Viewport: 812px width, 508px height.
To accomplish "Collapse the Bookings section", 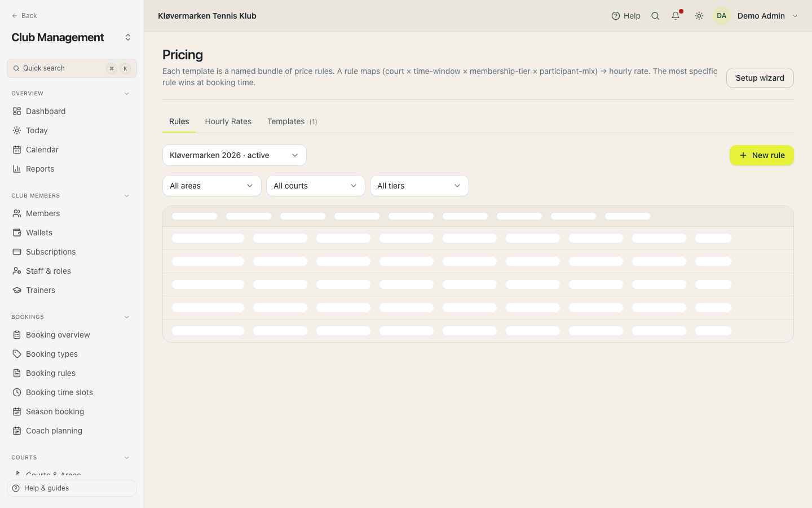I will 127,317.
